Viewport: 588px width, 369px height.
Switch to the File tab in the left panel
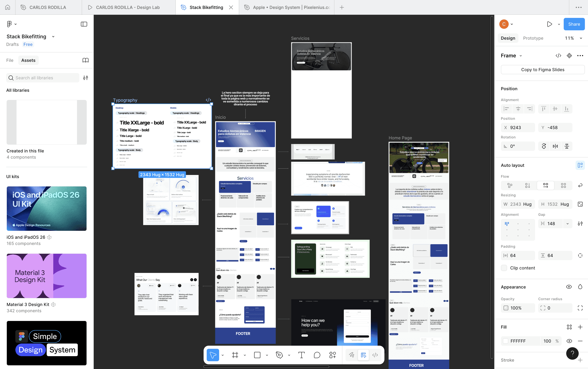point(10,60)
